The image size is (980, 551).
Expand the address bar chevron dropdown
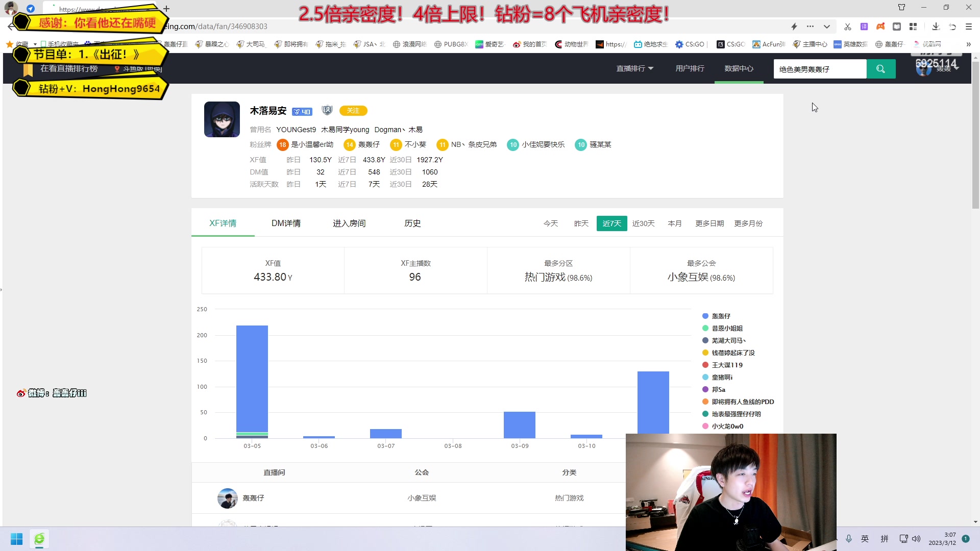point(827,27)
